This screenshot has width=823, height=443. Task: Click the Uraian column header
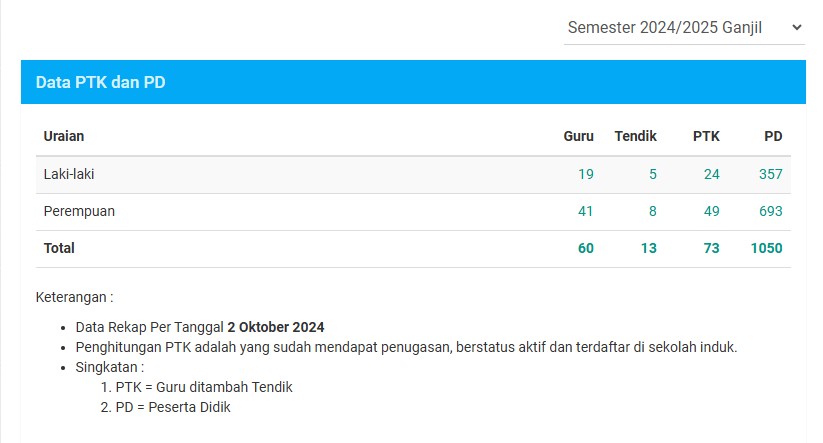(64, 136)
